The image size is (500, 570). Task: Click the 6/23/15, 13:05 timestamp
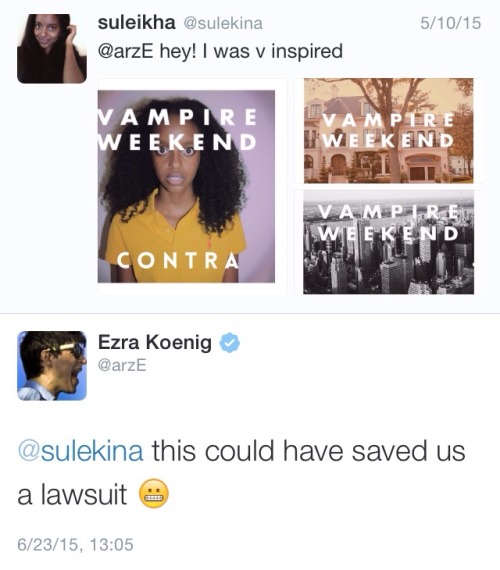[x=75, y=545]
